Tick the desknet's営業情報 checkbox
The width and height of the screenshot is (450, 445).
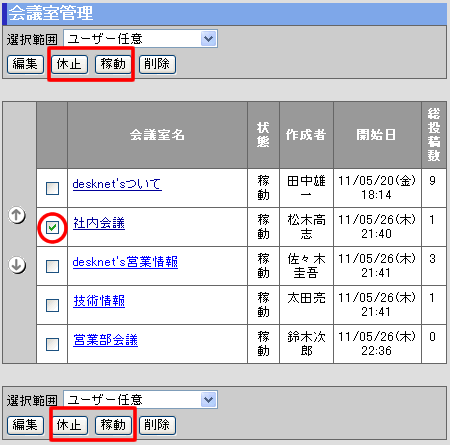coord(52,266)
